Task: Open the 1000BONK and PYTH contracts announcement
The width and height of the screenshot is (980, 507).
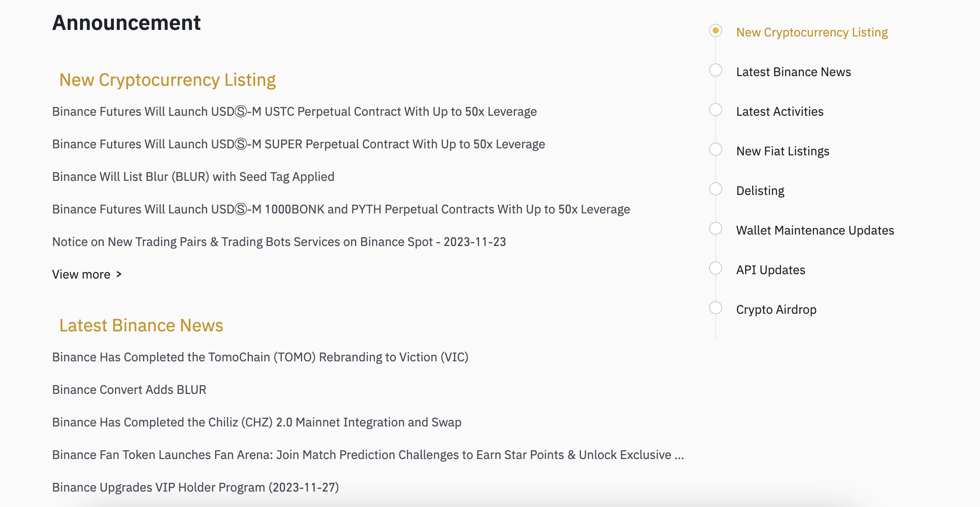Action: click(x=341, y=209)
